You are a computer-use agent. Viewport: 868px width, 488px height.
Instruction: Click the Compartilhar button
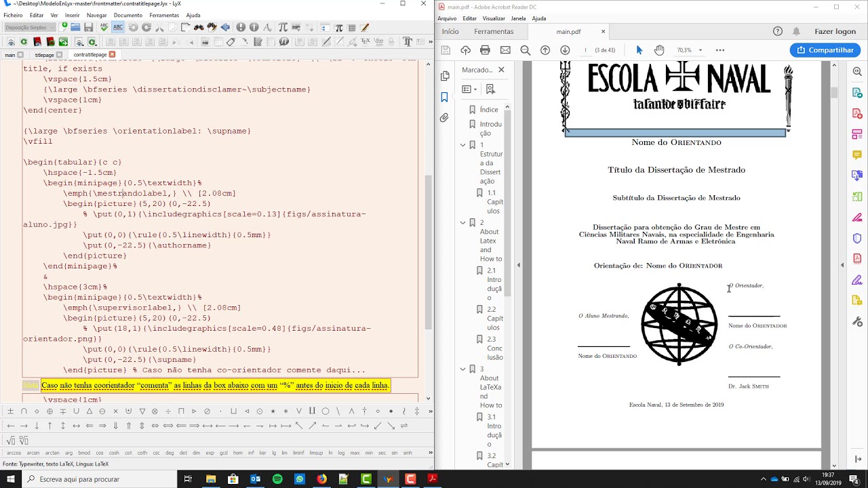point(825,50)
